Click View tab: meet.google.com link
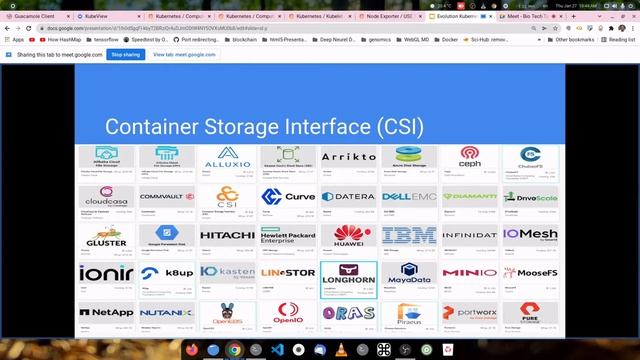 tap(184, 54)
